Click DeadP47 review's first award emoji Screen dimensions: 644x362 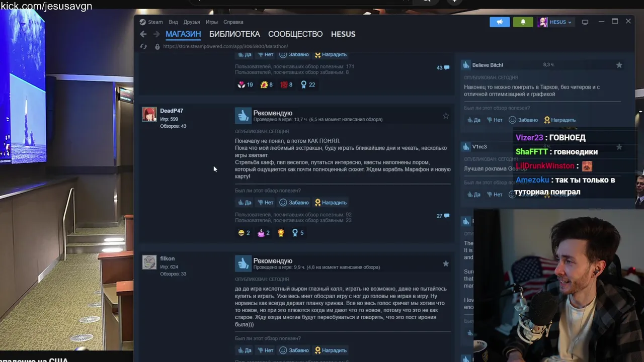(x=244, y=233)
